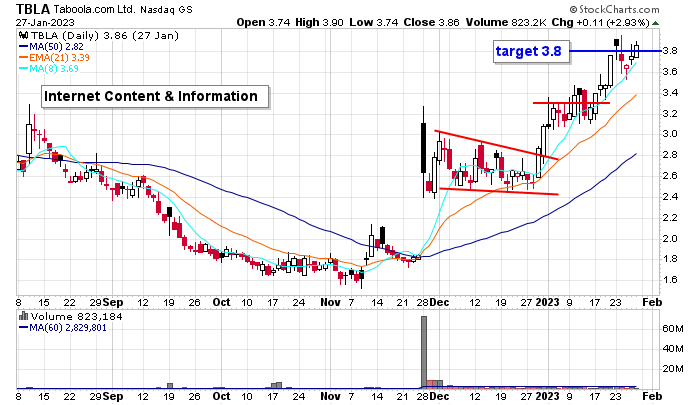Click the 27-Jan-2023 date label

(45, 22)
